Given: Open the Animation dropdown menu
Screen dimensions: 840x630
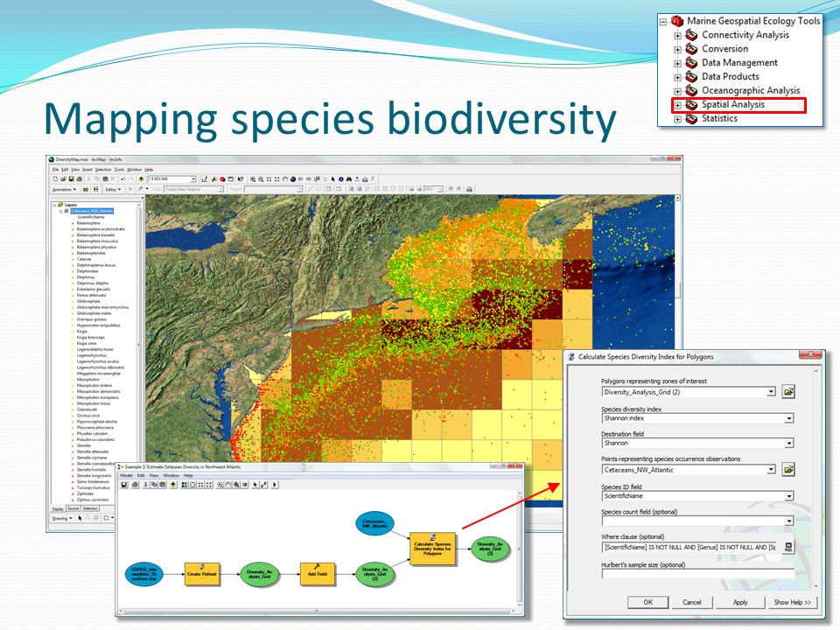Looking at the screenshot, I should point(64,189).
